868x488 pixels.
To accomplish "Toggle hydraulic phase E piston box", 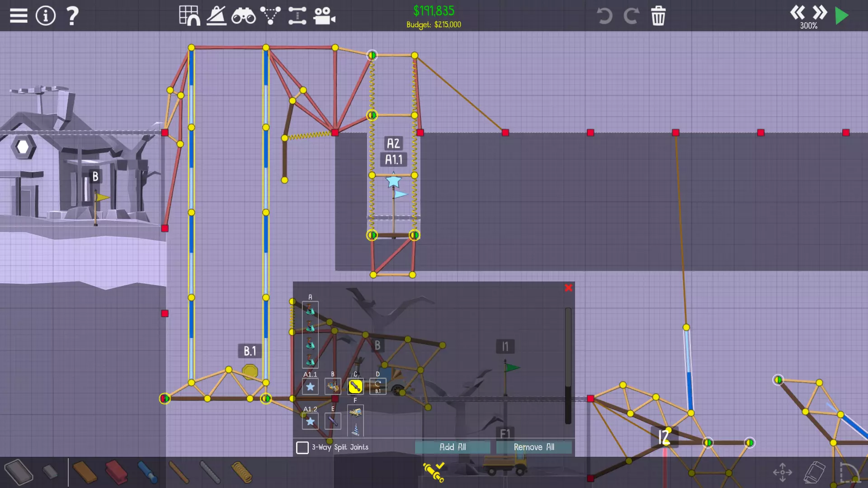I will pyautogui.click(x=333, y=421).
